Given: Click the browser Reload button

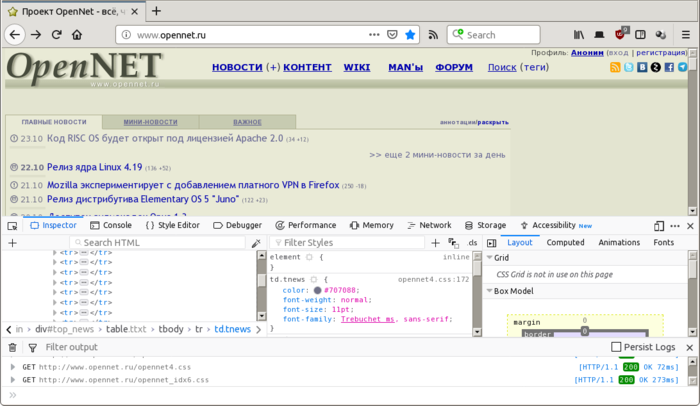Looking at the screenshot, I should tap(56, 34).
